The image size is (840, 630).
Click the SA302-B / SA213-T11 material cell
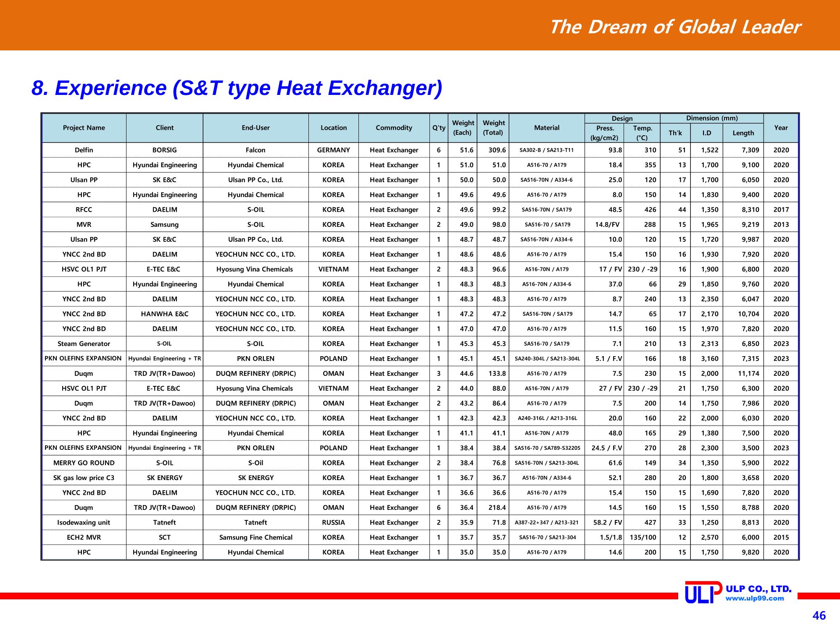547,150
